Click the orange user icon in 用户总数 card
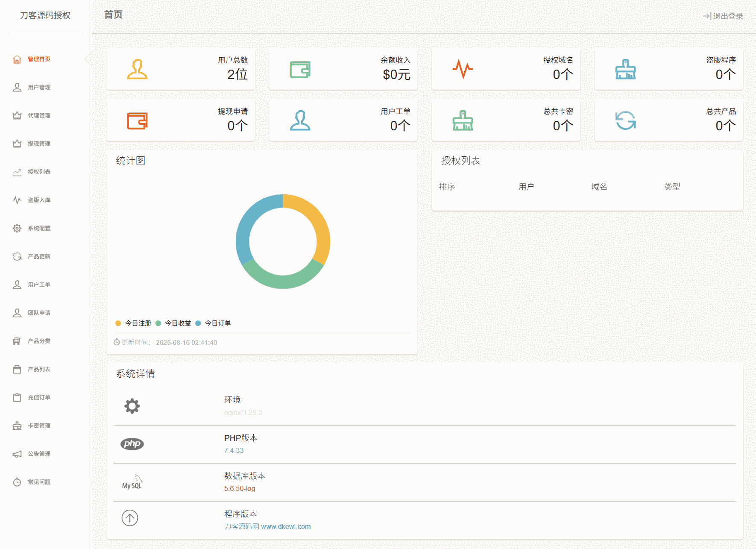 tap(137, 69)
